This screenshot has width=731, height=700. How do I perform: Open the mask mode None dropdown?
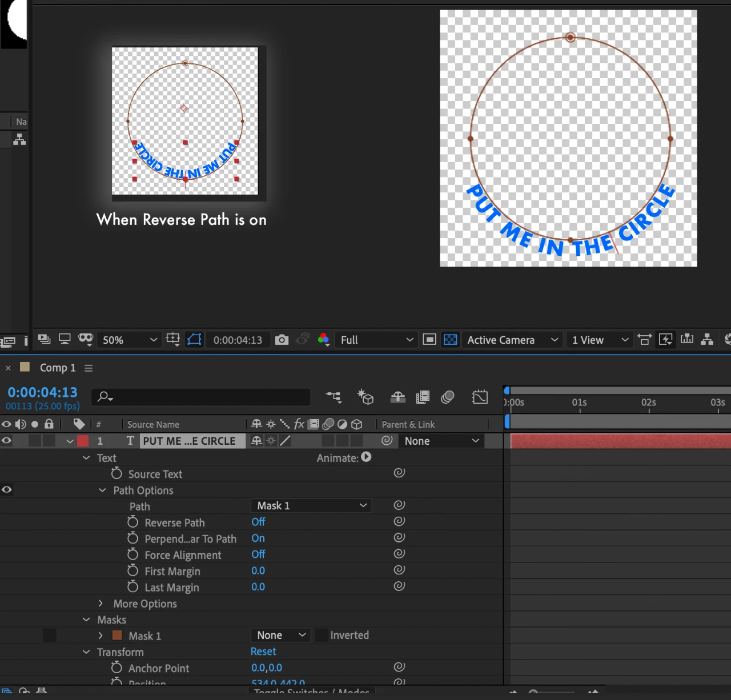pyautogui.click(x=280, y=635)
